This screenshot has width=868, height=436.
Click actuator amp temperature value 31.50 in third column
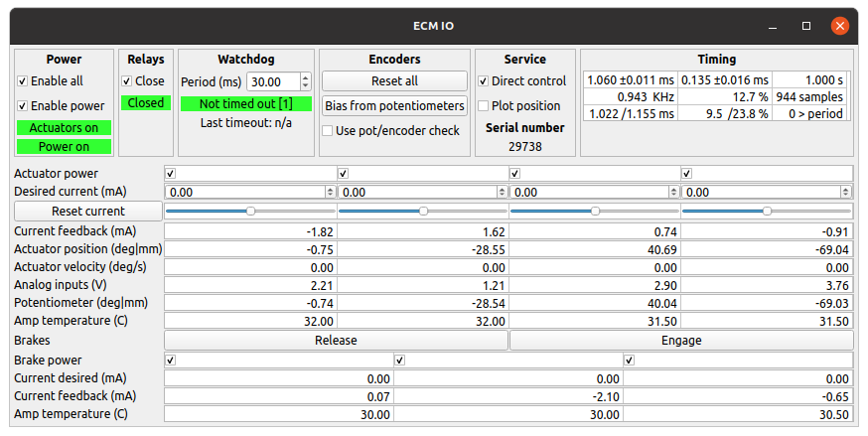coord(595,321)
